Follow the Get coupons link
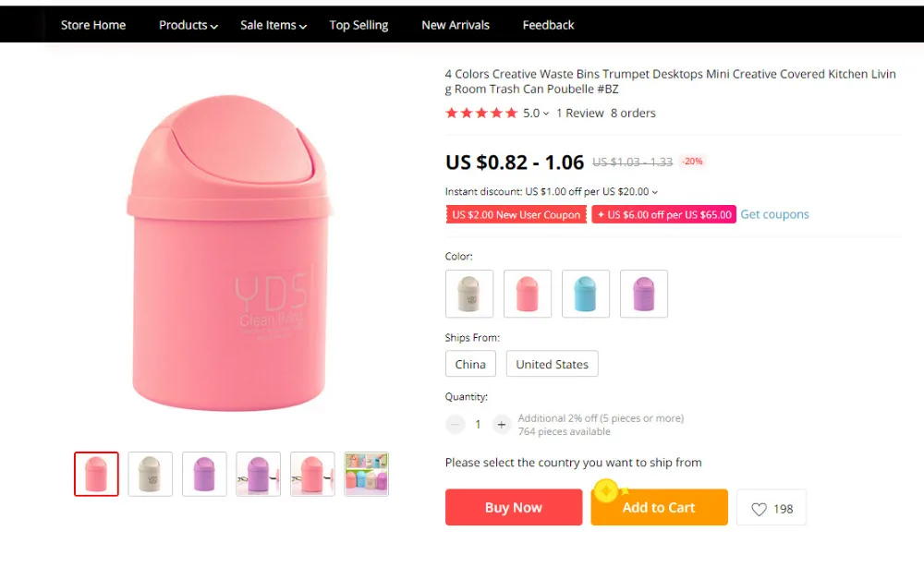The height and width of the screenshot is (567, 924). [774, 214]
